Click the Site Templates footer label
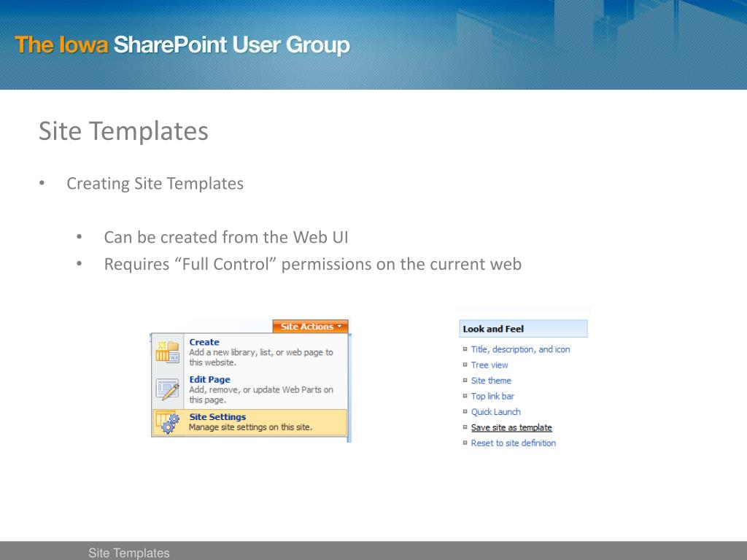Screen dimensions: 747x560 [x=128, y=553]
